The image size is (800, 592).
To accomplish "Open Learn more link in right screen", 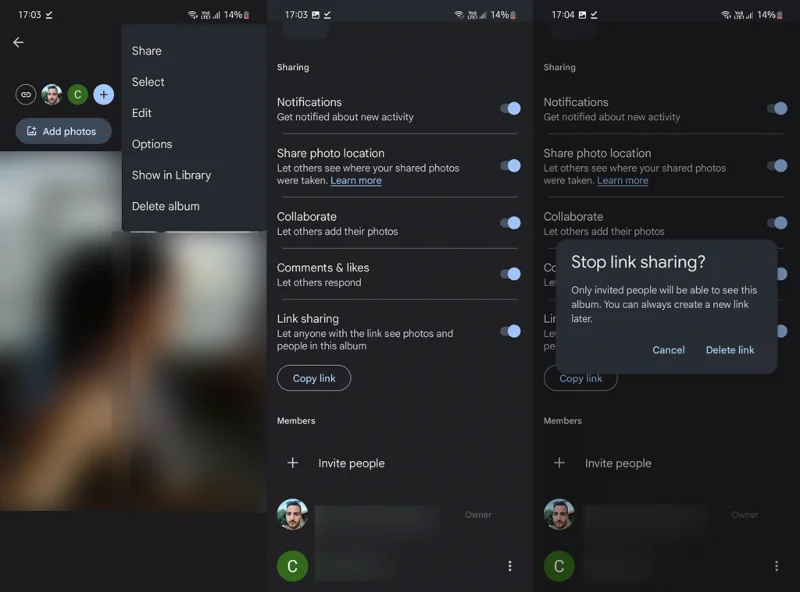I will pyautogui.click(x=622, y=181).
